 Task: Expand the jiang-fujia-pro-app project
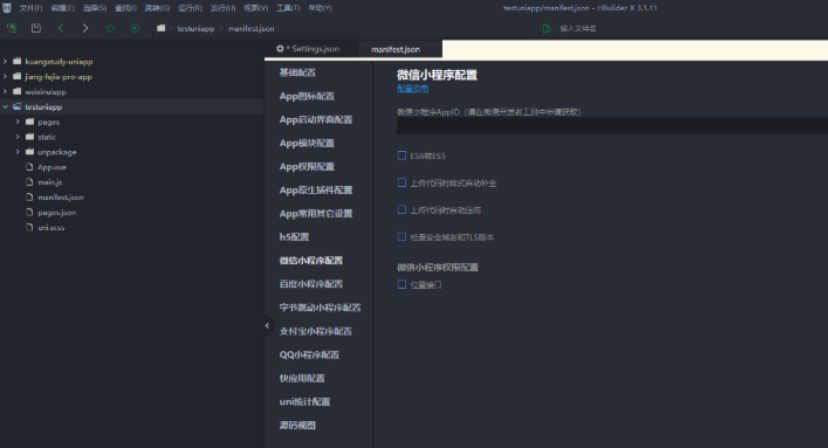pyautogui.click(x=5, y=77)
